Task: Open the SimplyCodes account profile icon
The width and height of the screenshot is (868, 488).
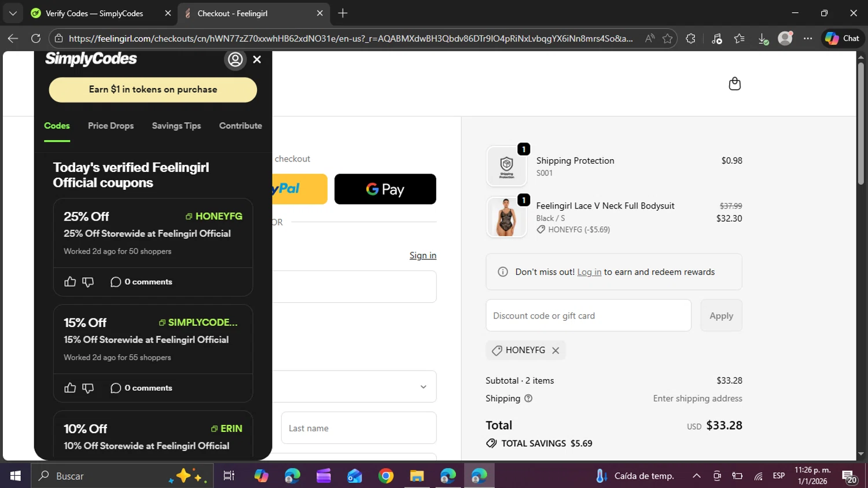Action: [x=235, y=59]
